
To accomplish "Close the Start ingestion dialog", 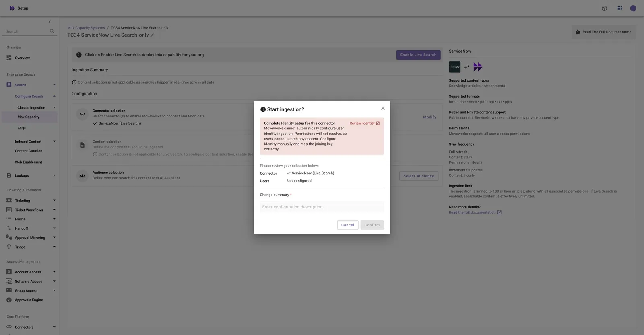I will point(383,109).
